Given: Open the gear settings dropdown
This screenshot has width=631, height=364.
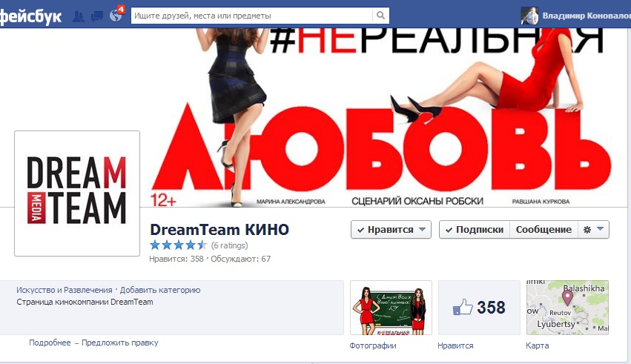Looking at the screenshot, I should click(x=594, y=230).
